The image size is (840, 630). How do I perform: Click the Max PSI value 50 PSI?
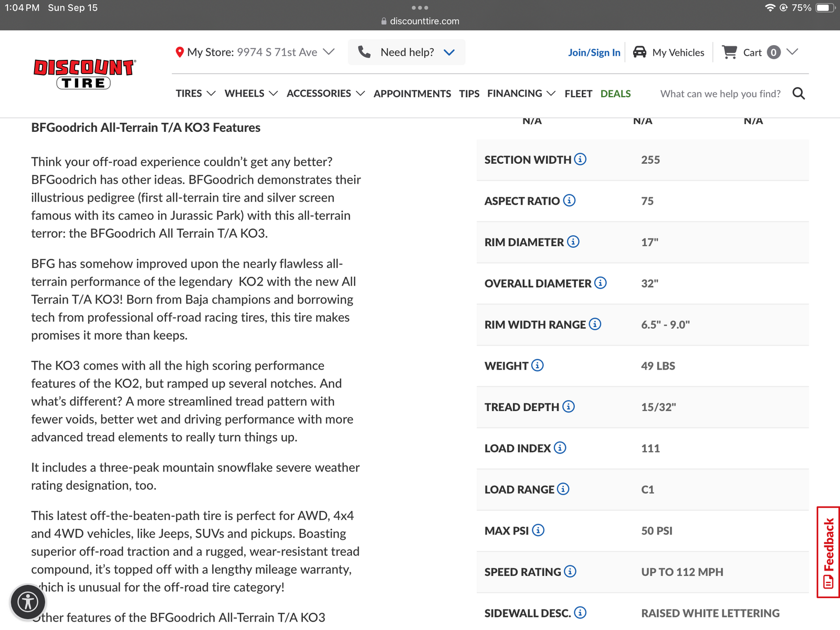[656, 531]
